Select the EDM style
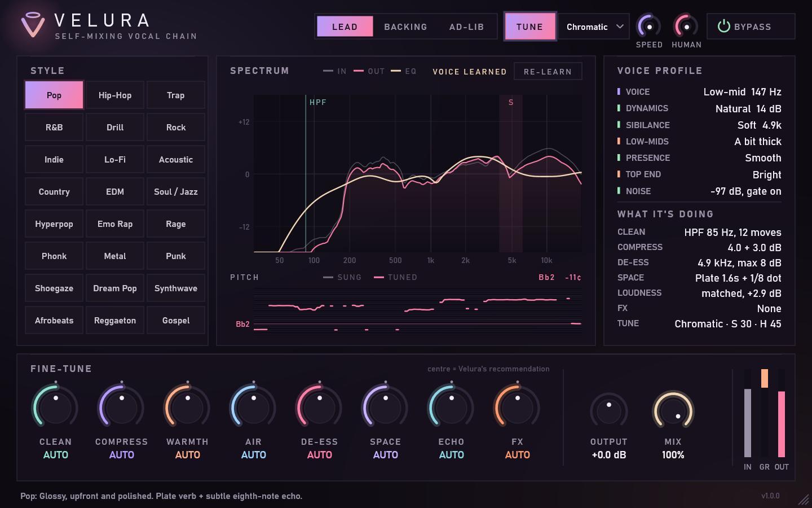 pyautogui.click(x=115, y=191)
